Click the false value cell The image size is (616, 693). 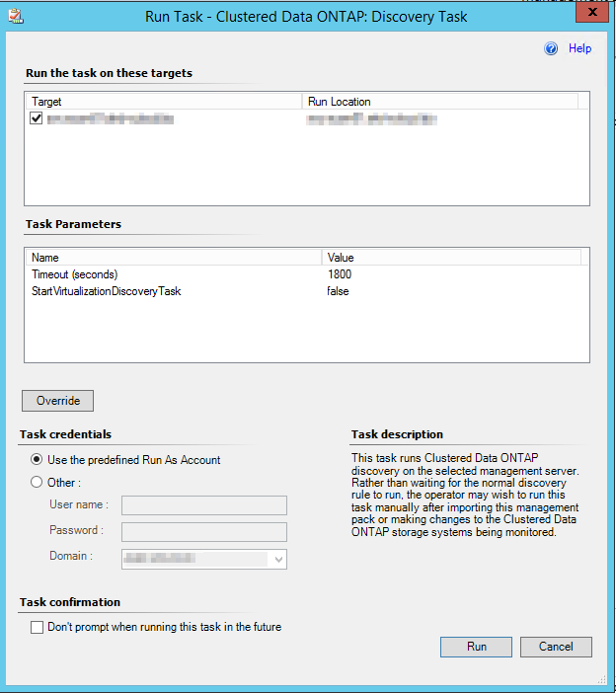(338, 291)
